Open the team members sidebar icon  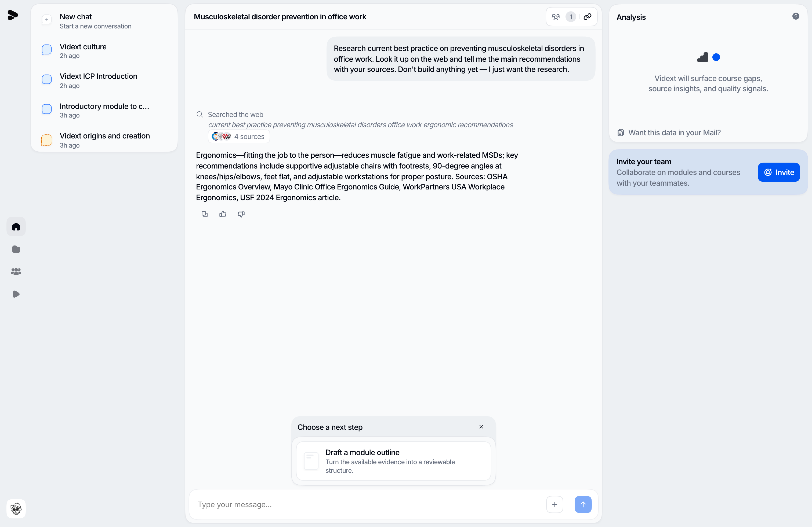click(16, 272)
